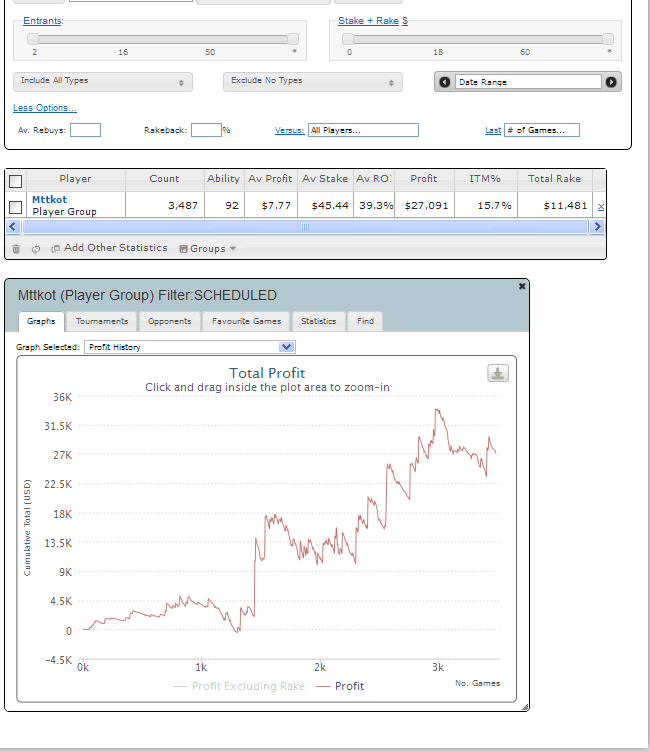Screen dimensions: 650x752
Task: Click previous date range arrow icon
Action: (x=445, y=82)
